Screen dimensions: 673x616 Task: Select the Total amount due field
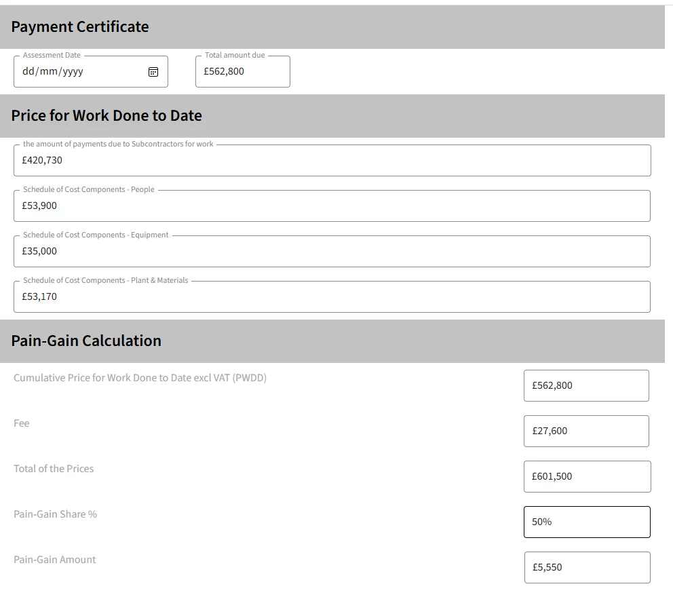point(242,72)
